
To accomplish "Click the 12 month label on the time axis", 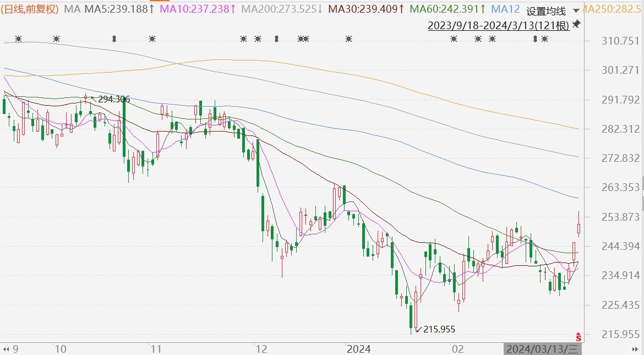I will click(x=261, y=349).
